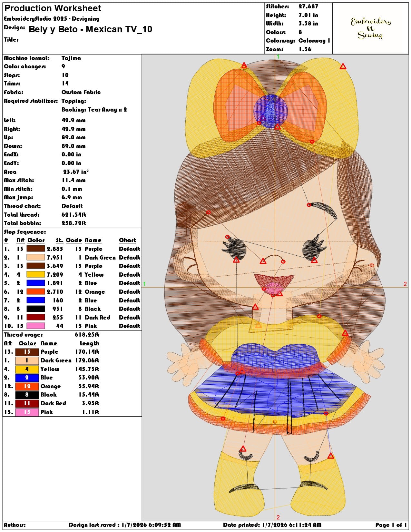This screenshot has width=411, height=532.
Task: Select the Total thread value 621.54ft
Action: [x=74, y=215]
